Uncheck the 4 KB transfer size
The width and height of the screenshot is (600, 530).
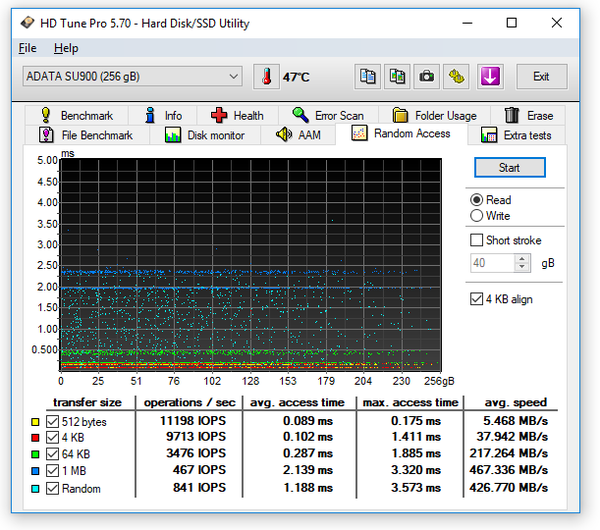click(x=52, y=437)
